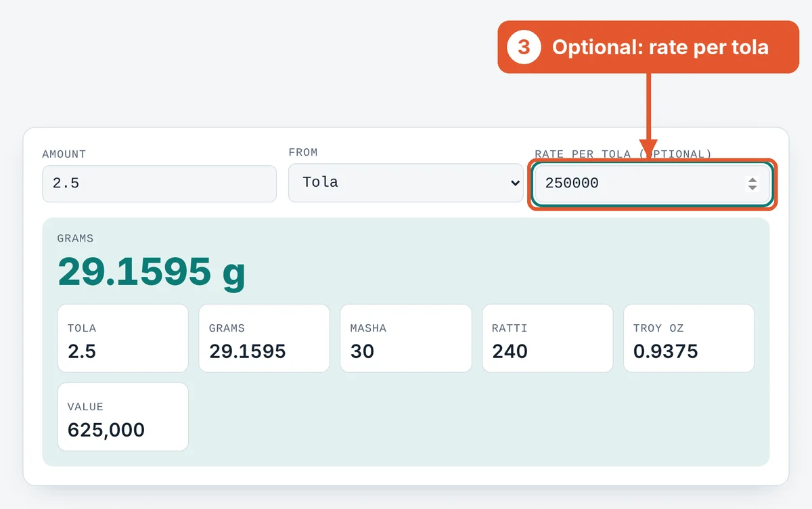Click the Amount input field showing 2.5
The width and height of the screenshot is (812, 509).
[159, 183]
